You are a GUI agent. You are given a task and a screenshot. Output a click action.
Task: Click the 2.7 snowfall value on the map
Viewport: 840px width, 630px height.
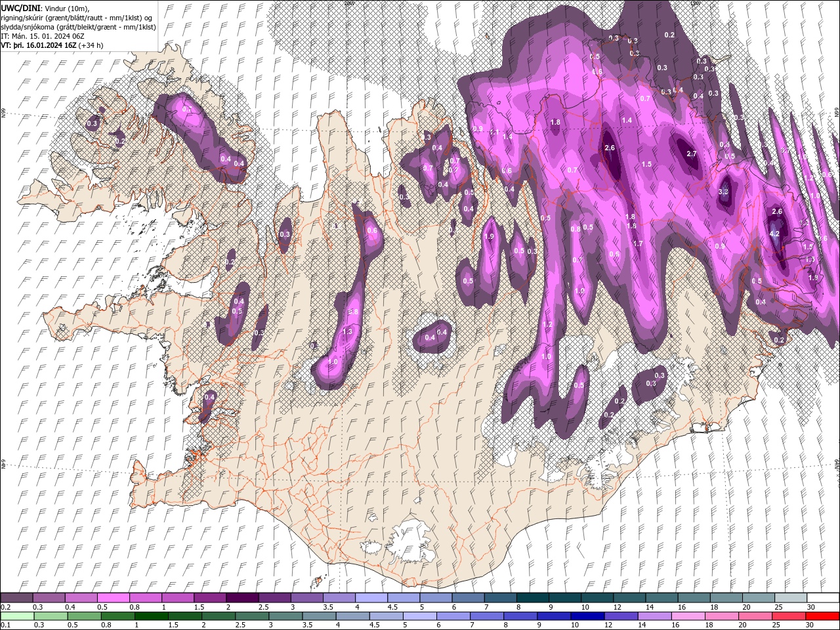tap(691, 154)
